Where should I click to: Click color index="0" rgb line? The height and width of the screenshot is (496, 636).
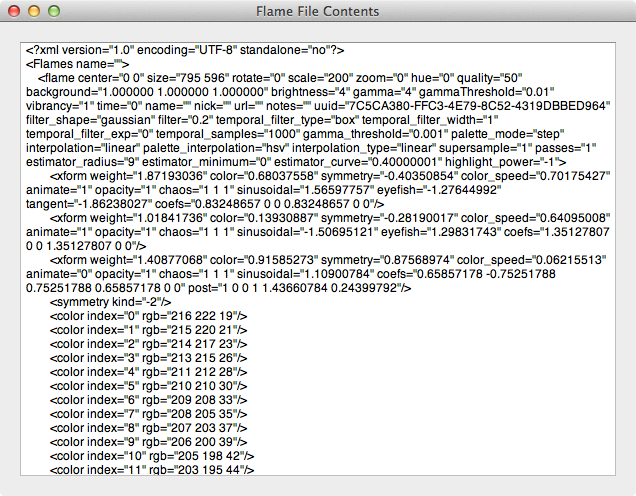click(148, 316)
